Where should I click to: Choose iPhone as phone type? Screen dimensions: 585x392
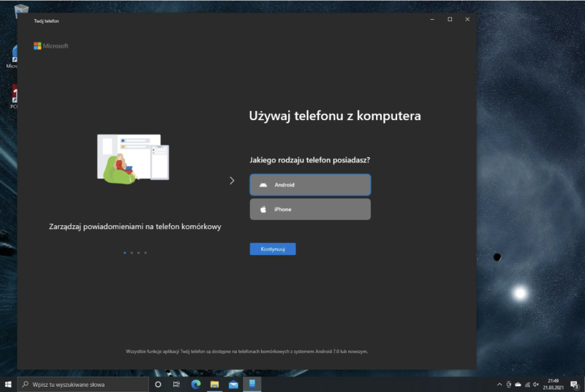click(310, 209)
